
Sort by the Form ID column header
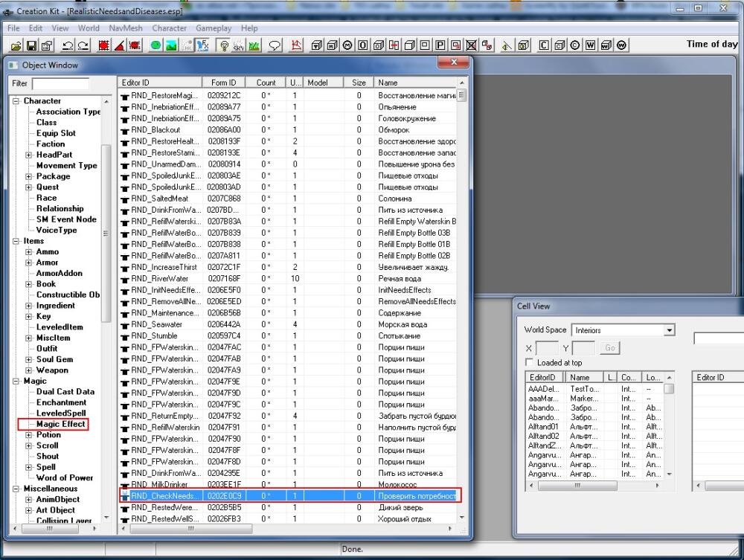click(223, 83)
